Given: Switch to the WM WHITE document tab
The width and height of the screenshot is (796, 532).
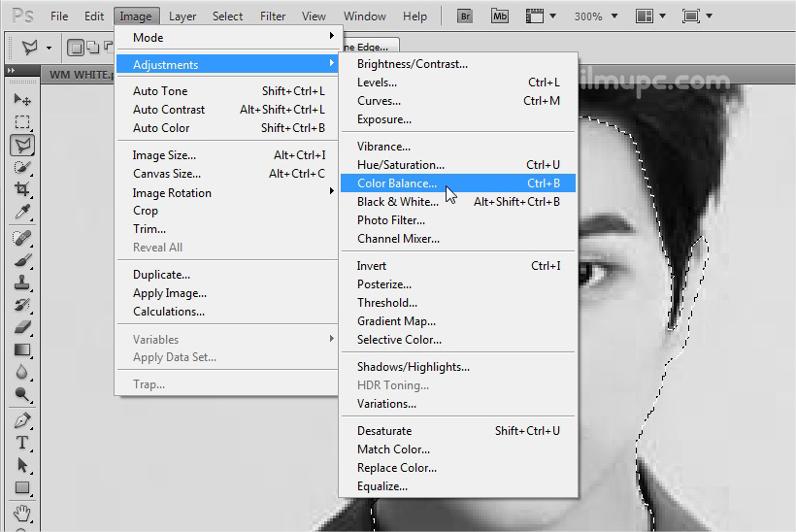Looking at the screenshot, I should pos(78,74).
